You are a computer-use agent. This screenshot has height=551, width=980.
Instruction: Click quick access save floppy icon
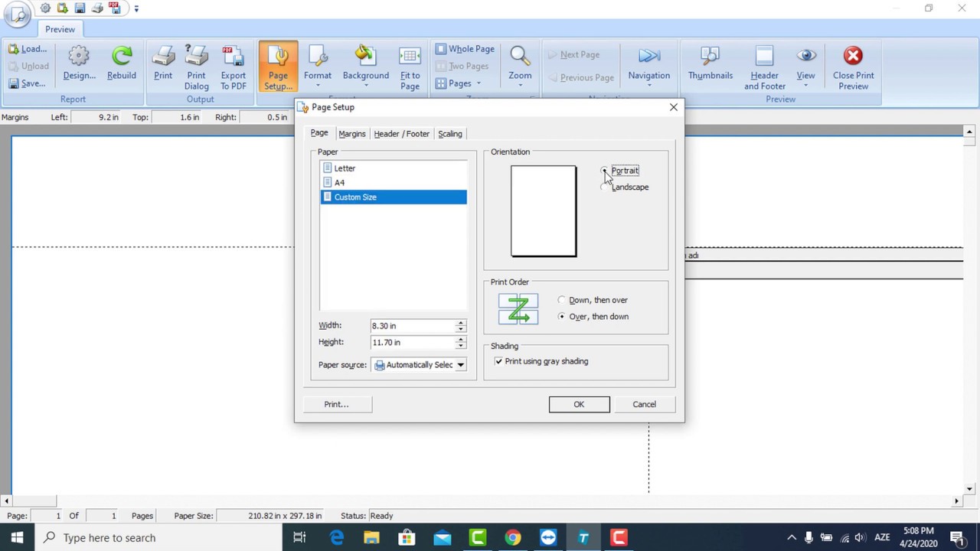point(80,8)
